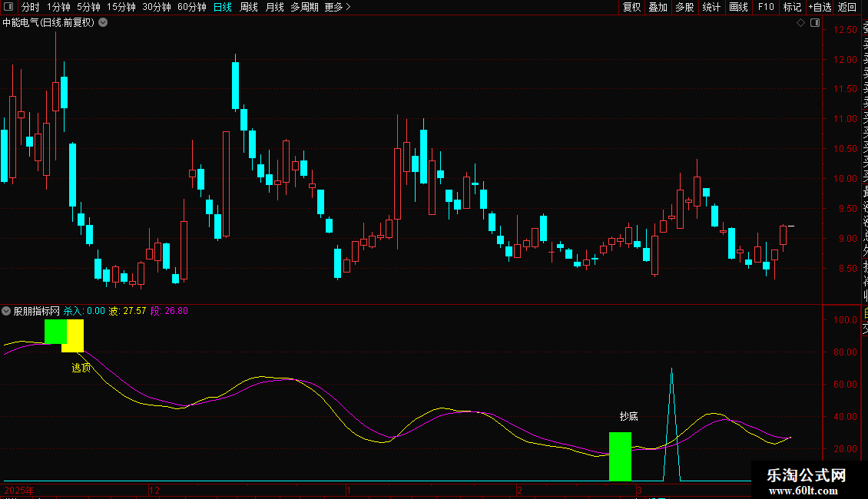868x499 pixels.
Task: Click the 波: 27.57 indicator value
Action: pyautogui.click(x=128, y=311)
